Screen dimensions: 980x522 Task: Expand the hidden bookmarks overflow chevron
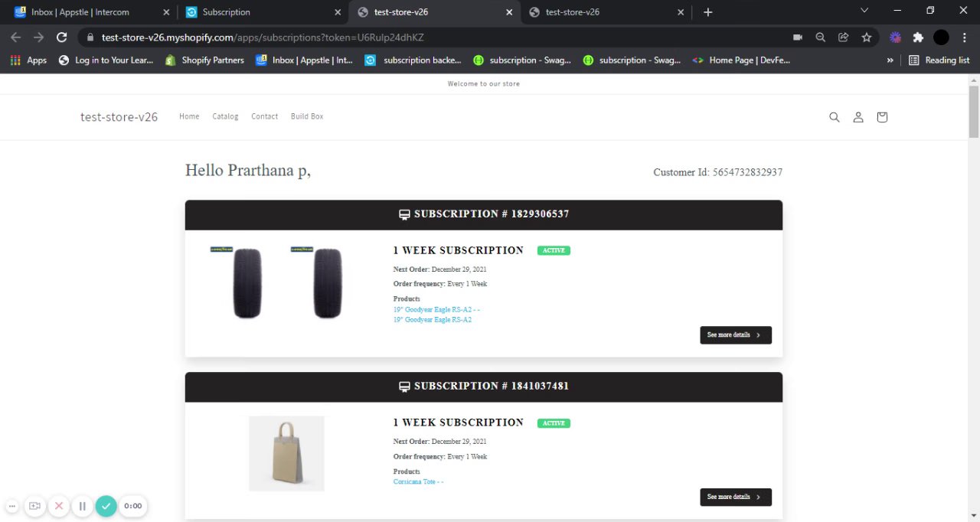(x=890, y=60)
